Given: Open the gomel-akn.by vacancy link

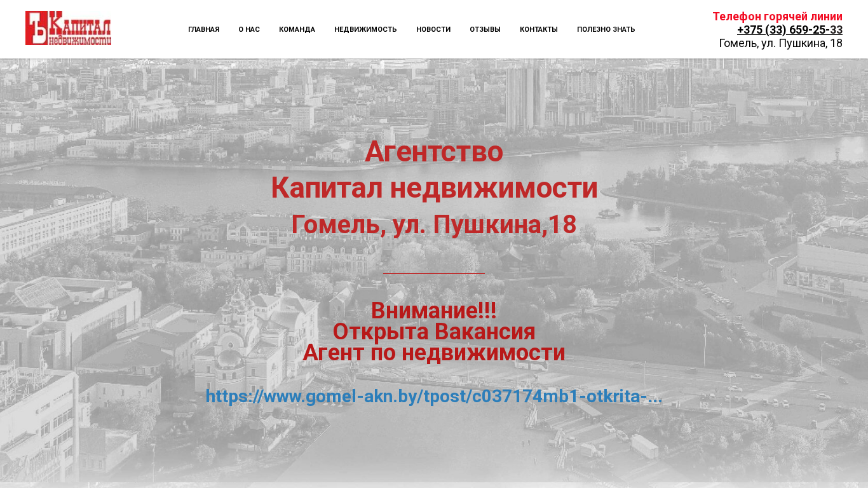Looking at the screenshot, I should [x=434, y=396].
